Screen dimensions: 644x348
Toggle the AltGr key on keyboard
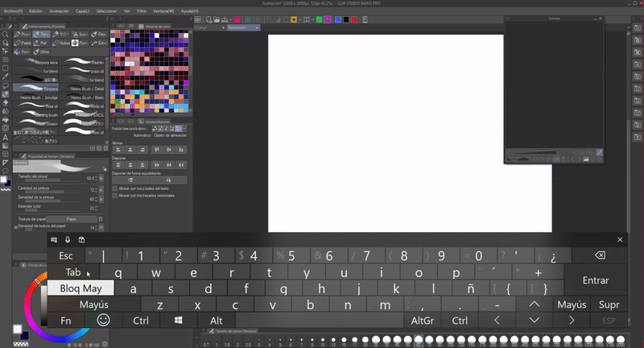coord(422,320)
